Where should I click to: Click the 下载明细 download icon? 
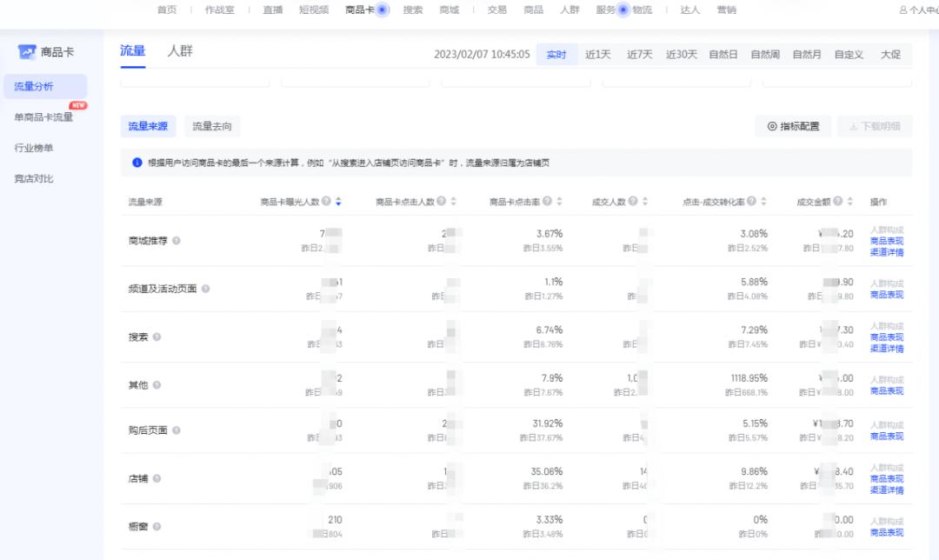point(854,125)
